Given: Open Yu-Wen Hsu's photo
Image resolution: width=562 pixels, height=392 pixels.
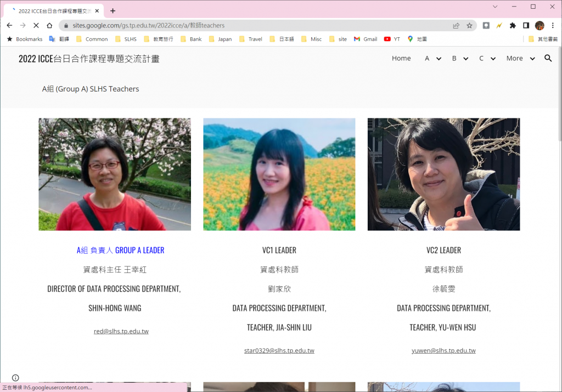Looking at the screenshot, I should pos(443,174).
